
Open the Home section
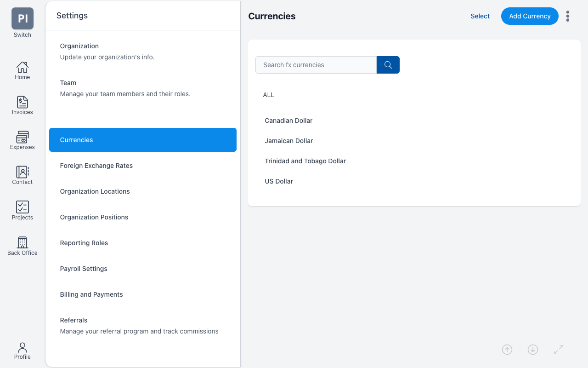22,70
